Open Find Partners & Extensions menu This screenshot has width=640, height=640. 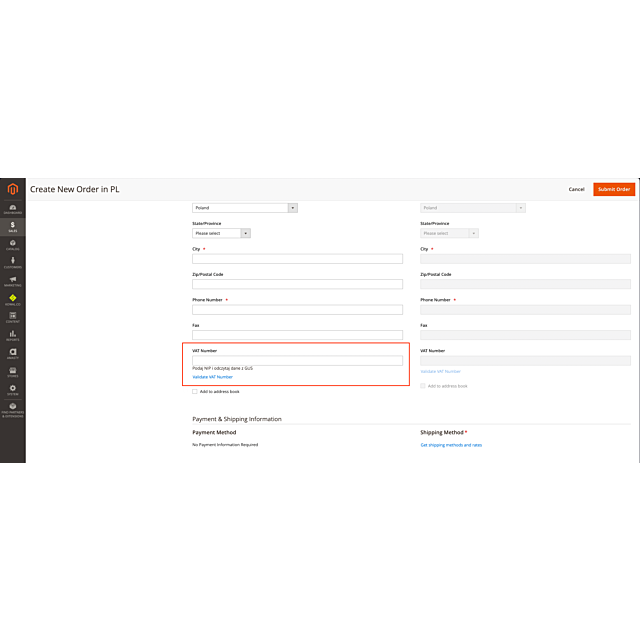pyautogui.click(x=13, y=410)
